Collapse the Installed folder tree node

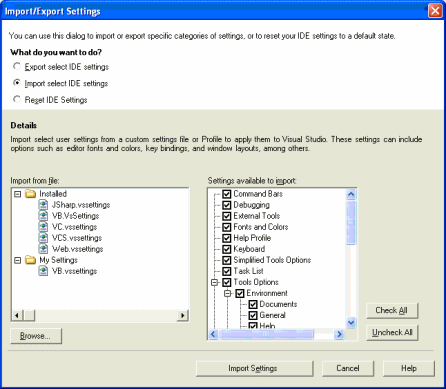18,194
